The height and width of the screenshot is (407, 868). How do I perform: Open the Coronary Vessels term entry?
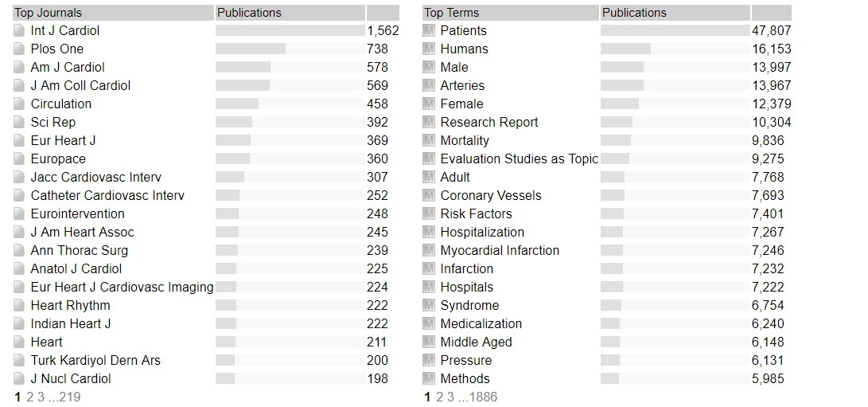[x=491, y=196]
